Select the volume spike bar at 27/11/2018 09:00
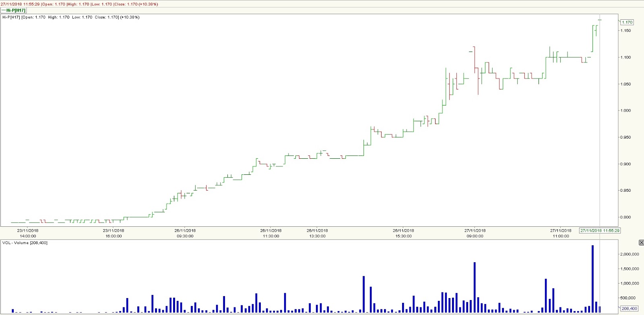Screen dimensions: 644x315 (475, 287)
